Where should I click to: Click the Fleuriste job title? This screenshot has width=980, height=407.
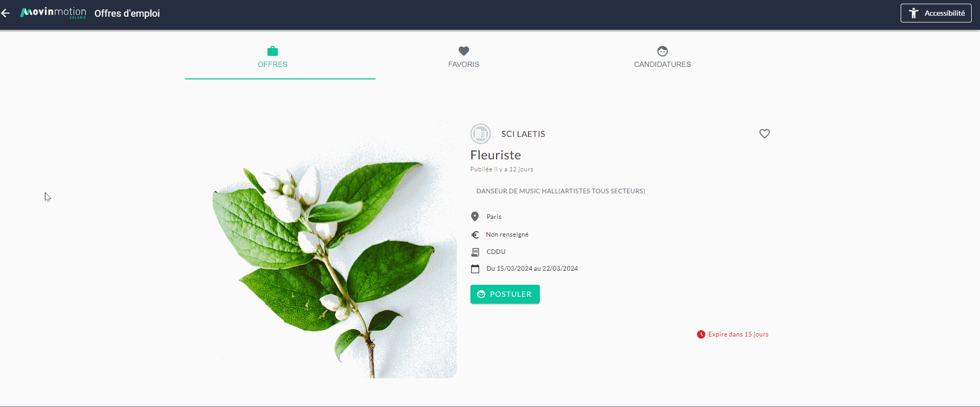(495, 155)
